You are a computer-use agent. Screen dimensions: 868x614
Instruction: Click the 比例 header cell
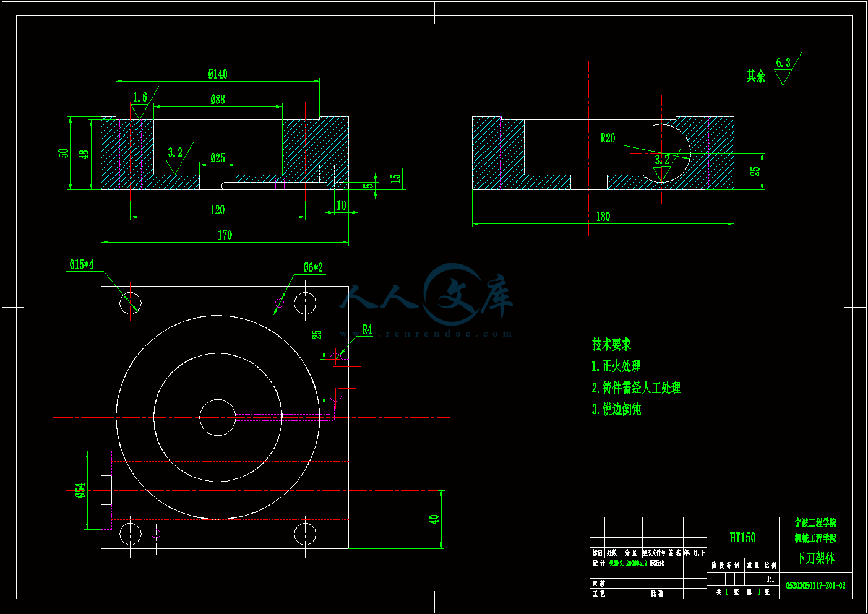click(770, 565)
